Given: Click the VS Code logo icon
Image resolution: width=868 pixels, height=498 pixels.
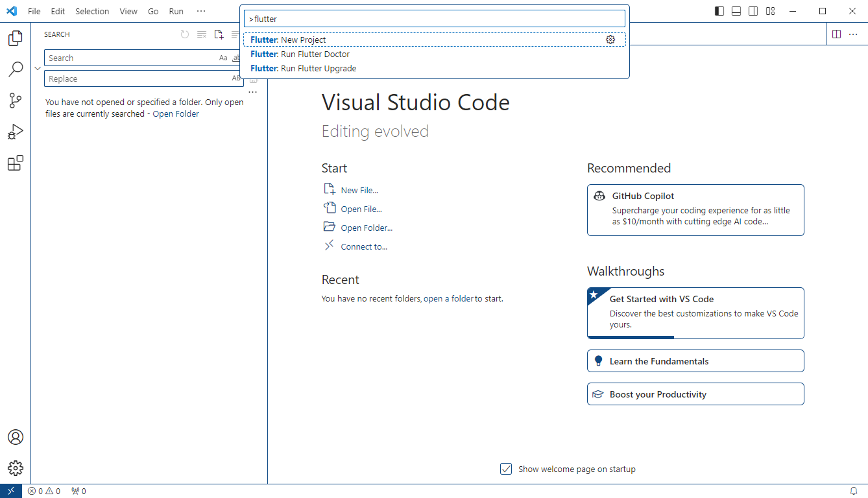Looking at the screenshot, I should pyautogui.click(x=12, y=11).
